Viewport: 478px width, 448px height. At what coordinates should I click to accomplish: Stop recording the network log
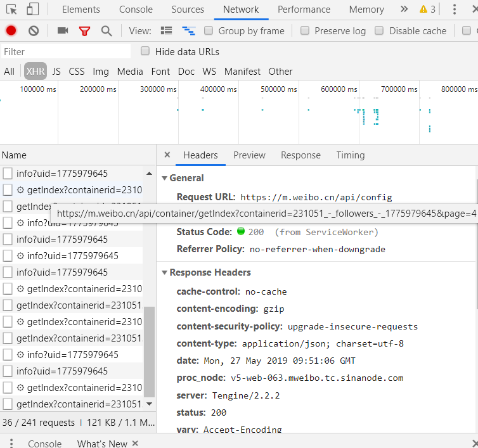[x=11, y=30]
